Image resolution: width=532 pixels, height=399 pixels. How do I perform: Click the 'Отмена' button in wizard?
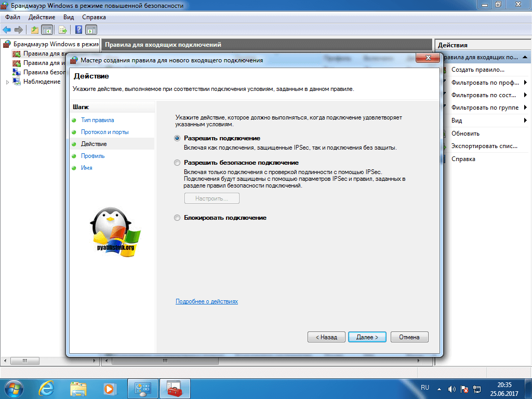pyautogui.click(x=409, y=337)
